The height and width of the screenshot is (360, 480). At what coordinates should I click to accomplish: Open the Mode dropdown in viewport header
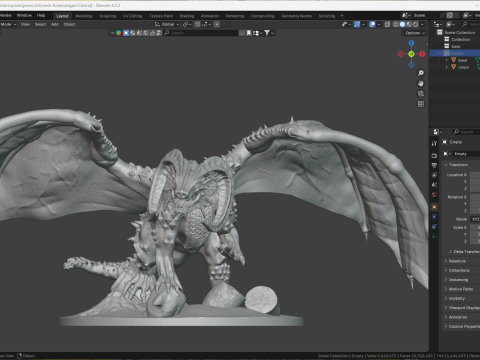pyautogui.click(x=8, y=24)
